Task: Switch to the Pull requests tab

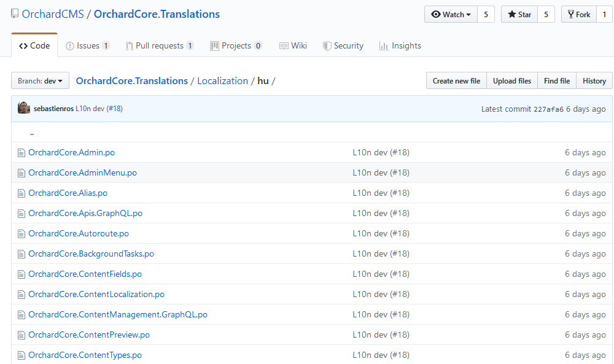Action: tap(160, 46)
